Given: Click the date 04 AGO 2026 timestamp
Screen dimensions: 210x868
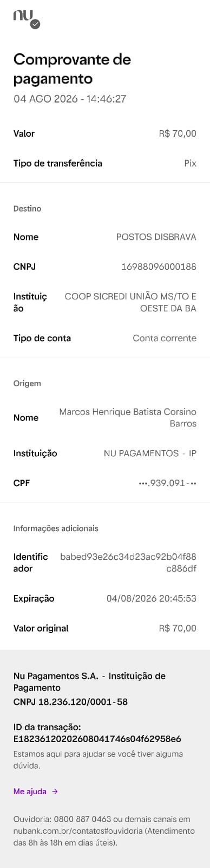Looking at the screenshot, I should coord(70,99).
